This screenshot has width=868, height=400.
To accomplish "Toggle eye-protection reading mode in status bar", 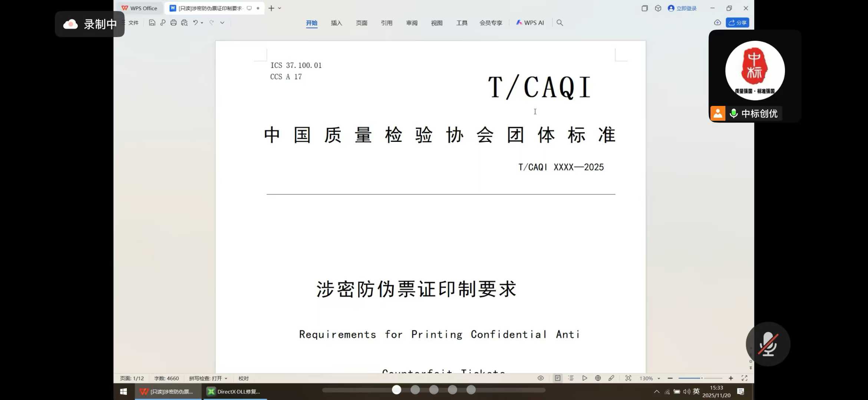I will click(x=541, y=378).
